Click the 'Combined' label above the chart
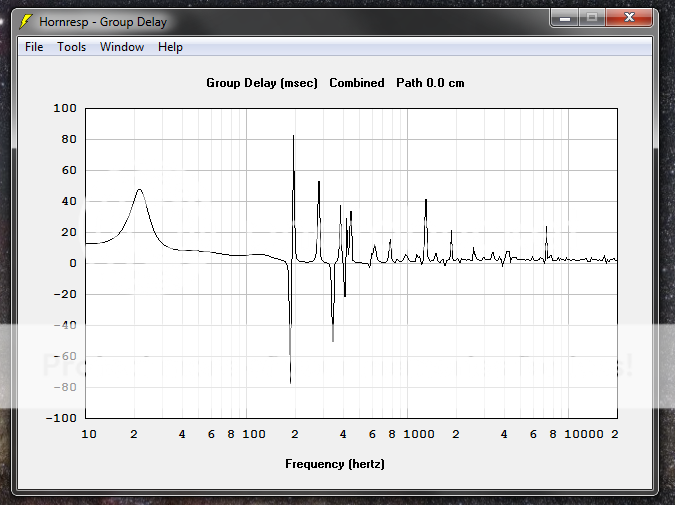675x505 pixels. point(356,83)
